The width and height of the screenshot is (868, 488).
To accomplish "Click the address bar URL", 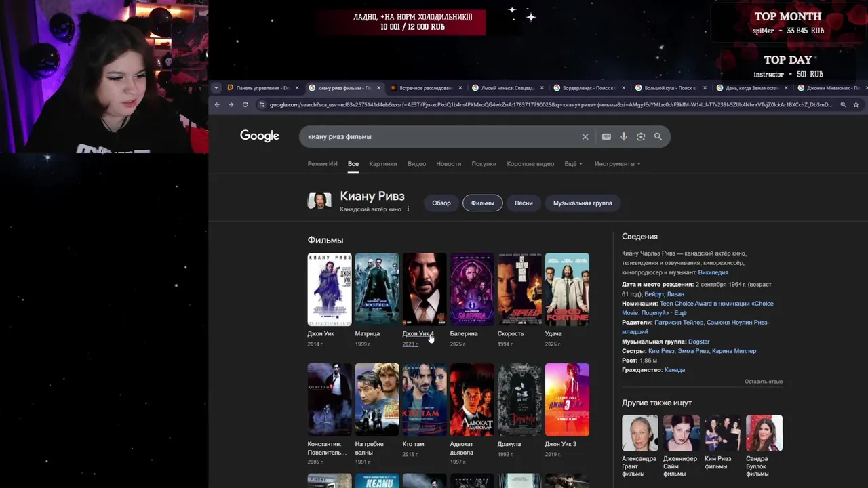I will (x=551, y=104).
